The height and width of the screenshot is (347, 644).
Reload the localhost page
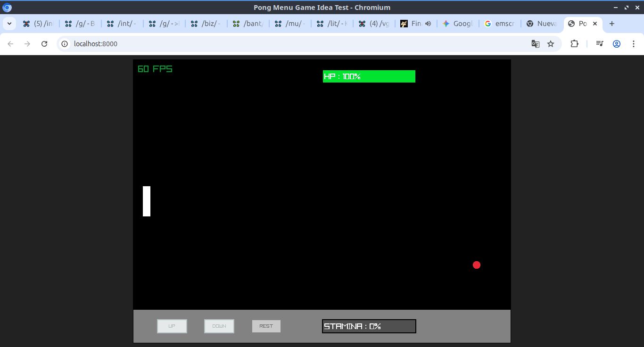pyautogui.click(x=44, y=44)
